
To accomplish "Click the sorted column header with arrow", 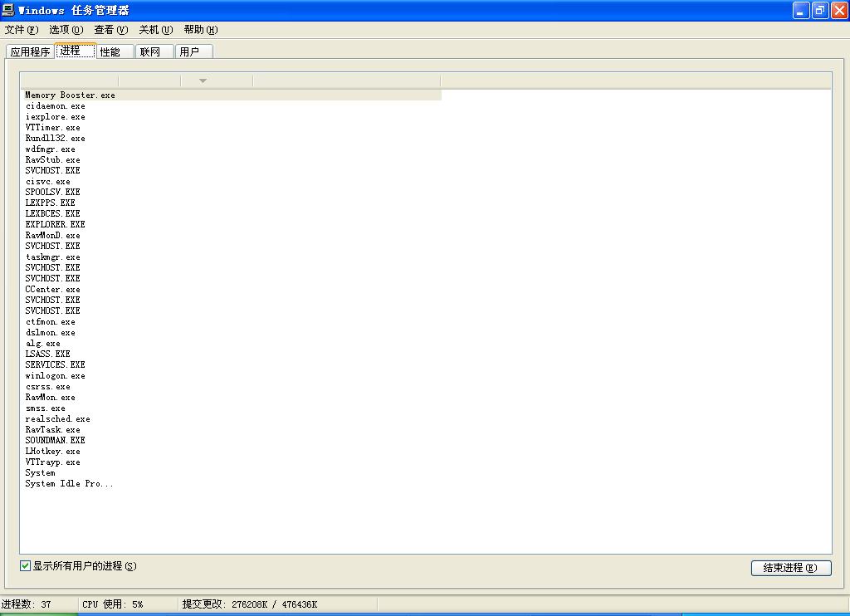I will tap(217, 81).
